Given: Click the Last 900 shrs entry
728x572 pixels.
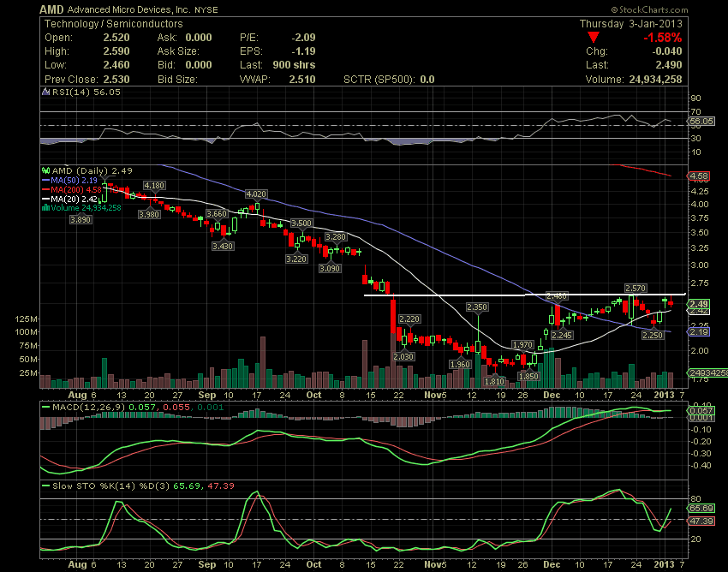Looking at the screenshot, I should tap(277, 65).
